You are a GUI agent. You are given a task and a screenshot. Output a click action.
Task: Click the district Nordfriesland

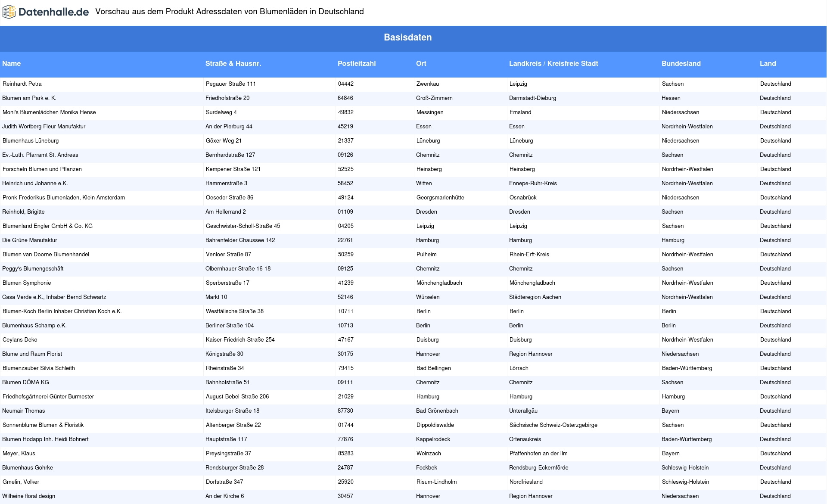(526, 482)
